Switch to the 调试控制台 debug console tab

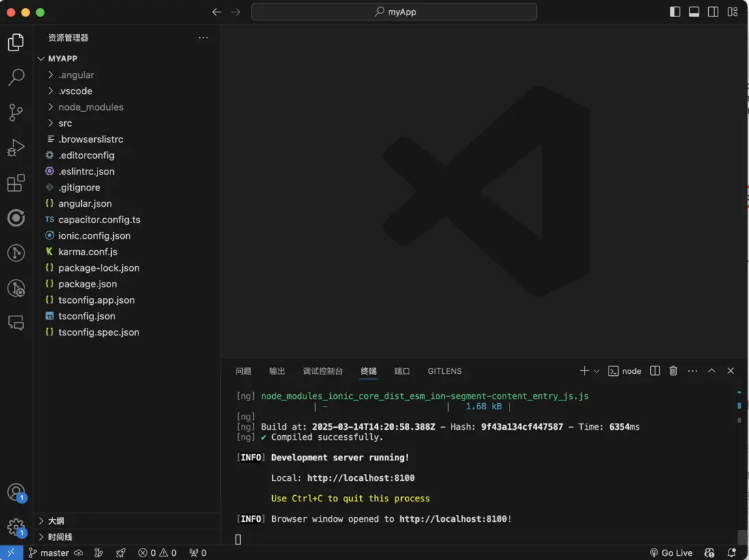coord(323,371)
